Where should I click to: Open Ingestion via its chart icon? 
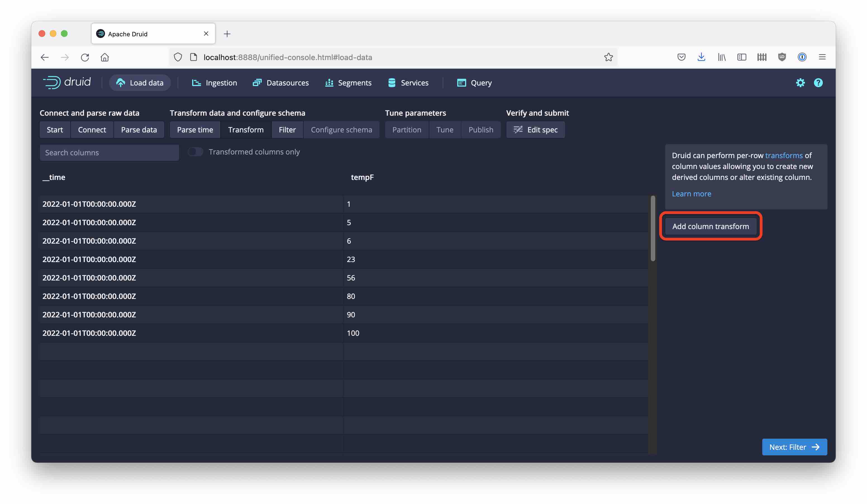coord(196,83)
